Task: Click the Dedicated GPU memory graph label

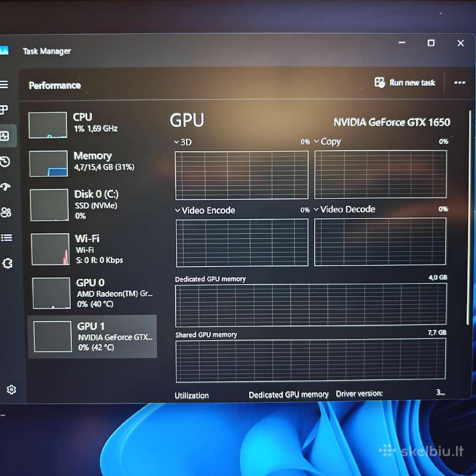Action: pyautogui.click(x=210, y=279)
